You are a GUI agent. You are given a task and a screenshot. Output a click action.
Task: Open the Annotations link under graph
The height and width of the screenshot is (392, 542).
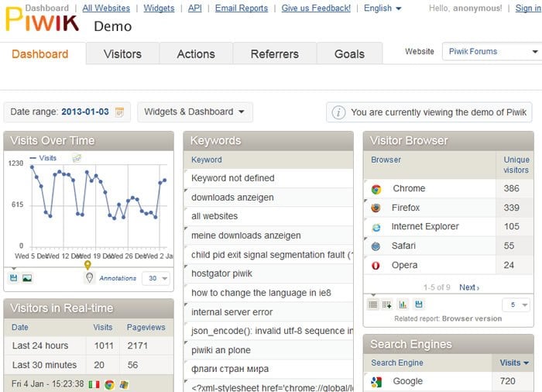(x=118, y=278)
